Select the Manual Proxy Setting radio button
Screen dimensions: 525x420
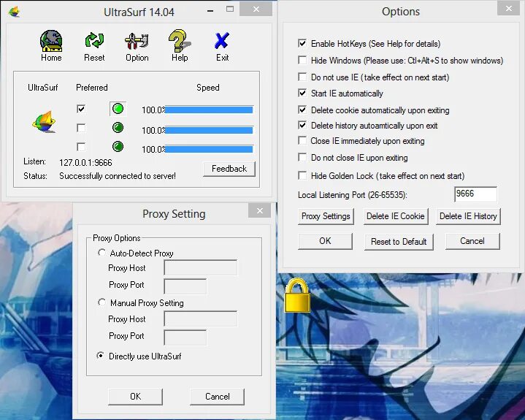(x=101, y=302)
